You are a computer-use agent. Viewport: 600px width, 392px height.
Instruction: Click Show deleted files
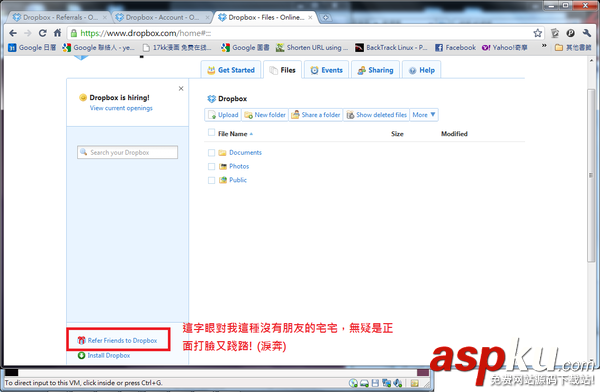point(376,115)
